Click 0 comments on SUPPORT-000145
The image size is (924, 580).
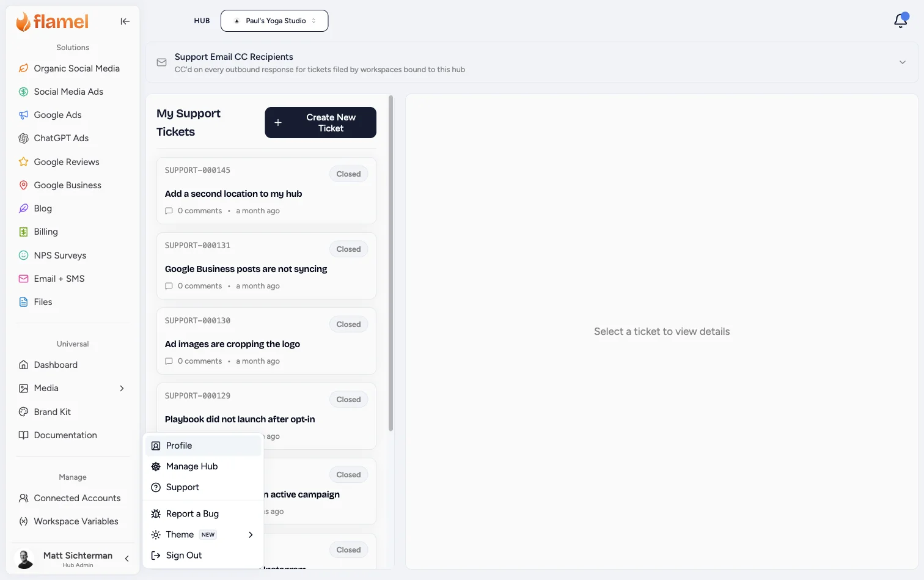194,211
